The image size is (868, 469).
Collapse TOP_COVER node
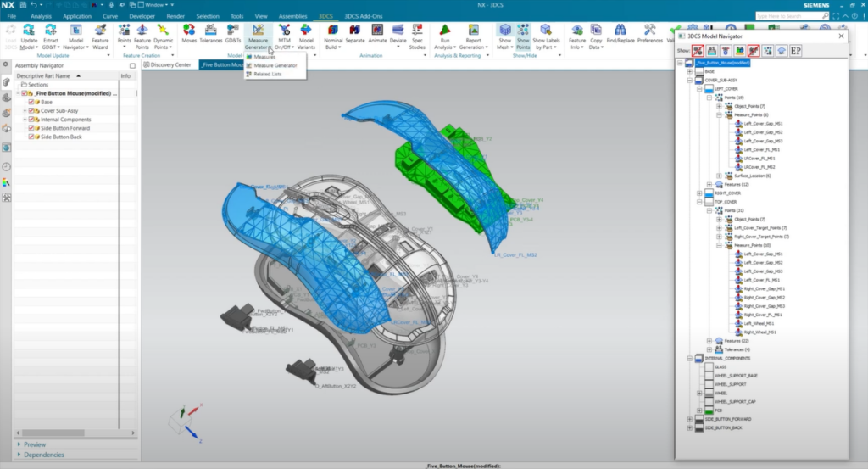[699, 202]
